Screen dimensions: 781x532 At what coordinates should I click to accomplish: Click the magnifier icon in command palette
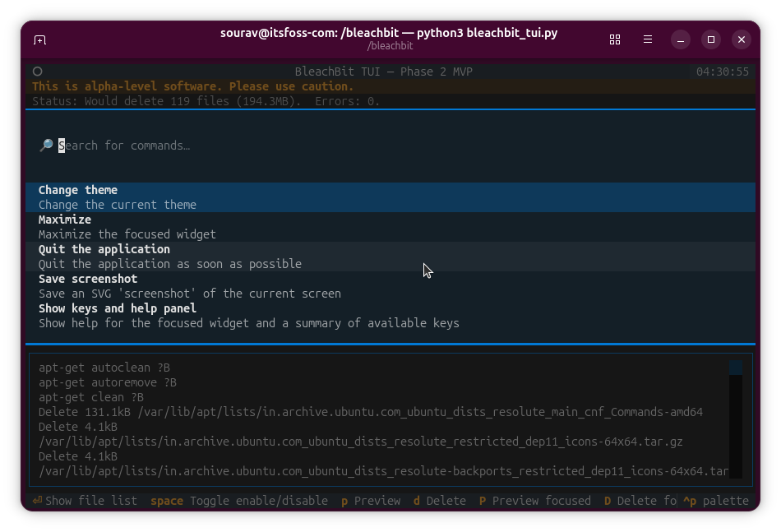pyautogui.click(x=46, y=146)
